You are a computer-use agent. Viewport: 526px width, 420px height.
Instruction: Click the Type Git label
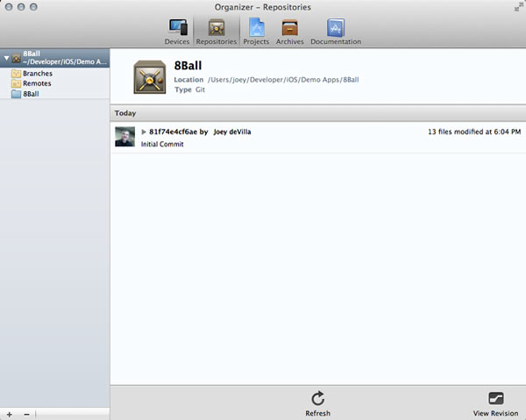189,89
